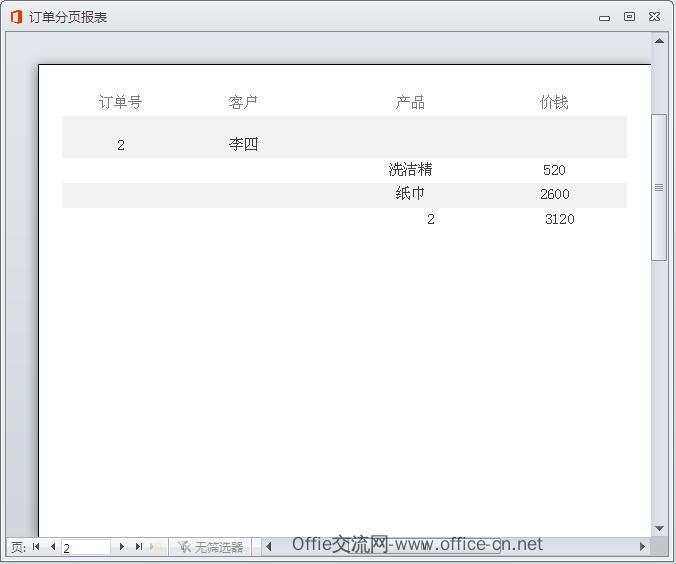This screenshot has height=564, width=676.
Task: Click the count 2 in totals row
Action: (431, 219)
